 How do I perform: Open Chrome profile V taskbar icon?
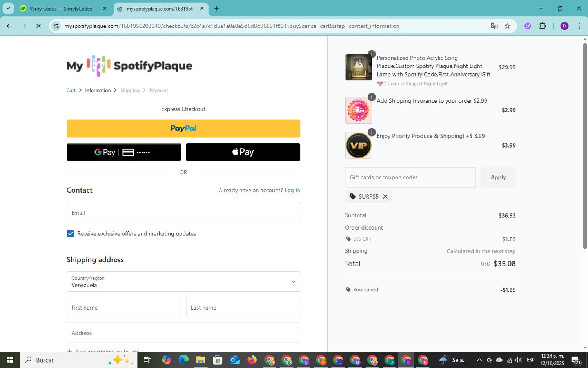click(321, 360)
